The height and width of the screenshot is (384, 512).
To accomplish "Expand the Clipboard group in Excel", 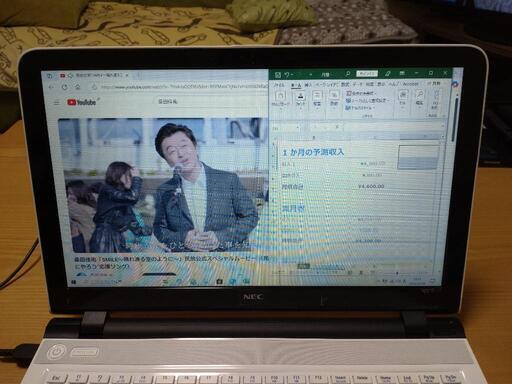I will [280, 99].
